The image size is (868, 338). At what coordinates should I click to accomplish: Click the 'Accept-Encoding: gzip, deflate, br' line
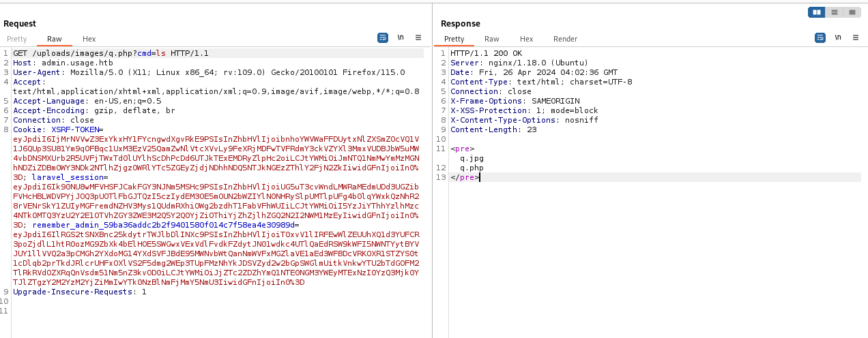click(94, 110)
